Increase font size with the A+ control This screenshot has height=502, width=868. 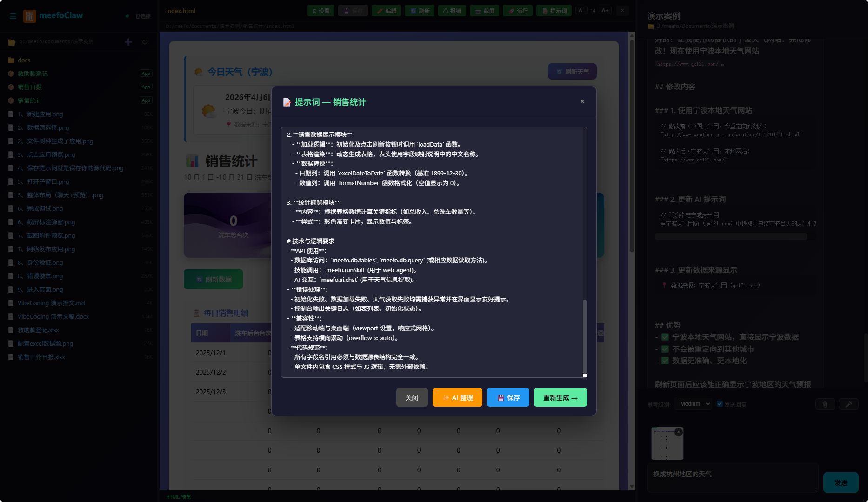pyautogui.click(x=604, y=10)
